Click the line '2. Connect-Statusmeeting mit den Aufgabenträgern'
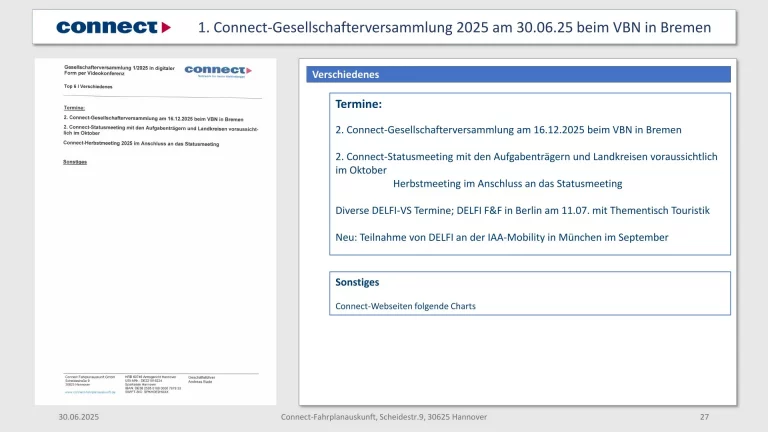The image size is (768, 432). 526,163
